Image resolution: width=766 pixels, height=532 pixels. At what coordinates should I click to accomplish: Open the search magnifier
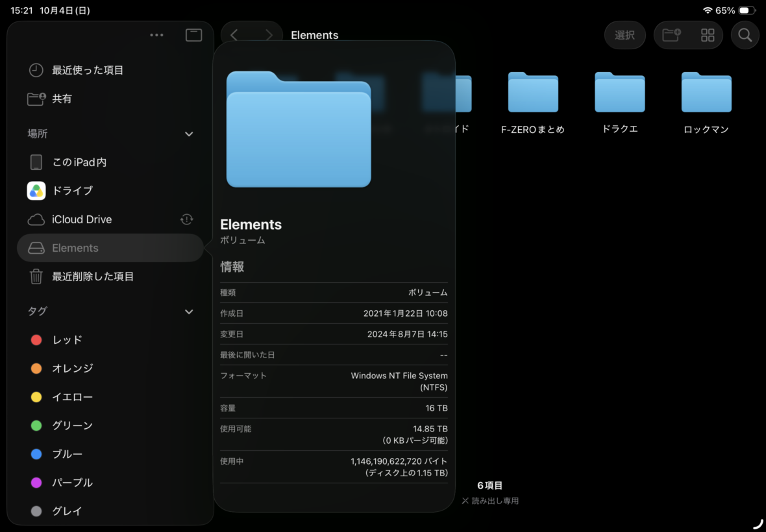coord(745,35)
